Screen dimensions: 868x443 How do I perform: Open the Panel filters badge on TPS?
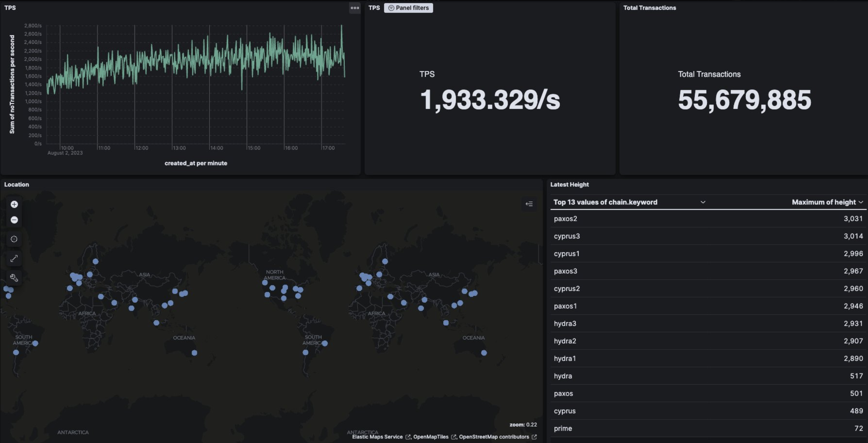[x=412, y=8]
